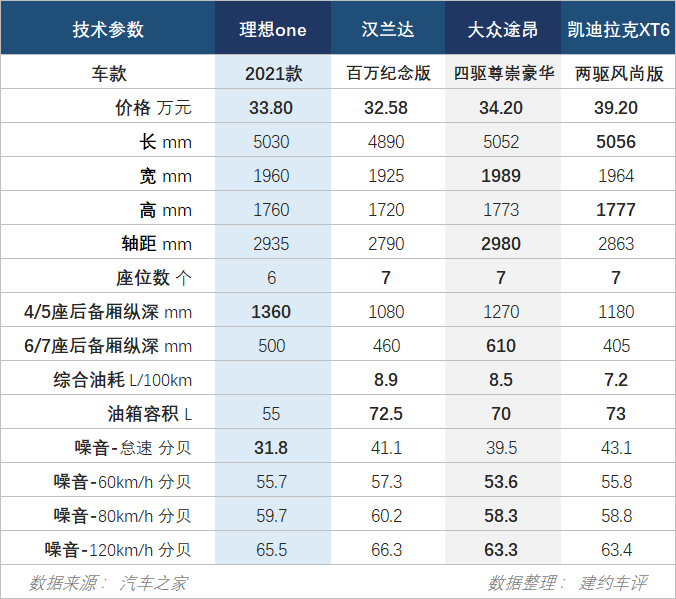Select price value 34.20
The height and width of the screenshot is (599, 676).
point(501,107)
